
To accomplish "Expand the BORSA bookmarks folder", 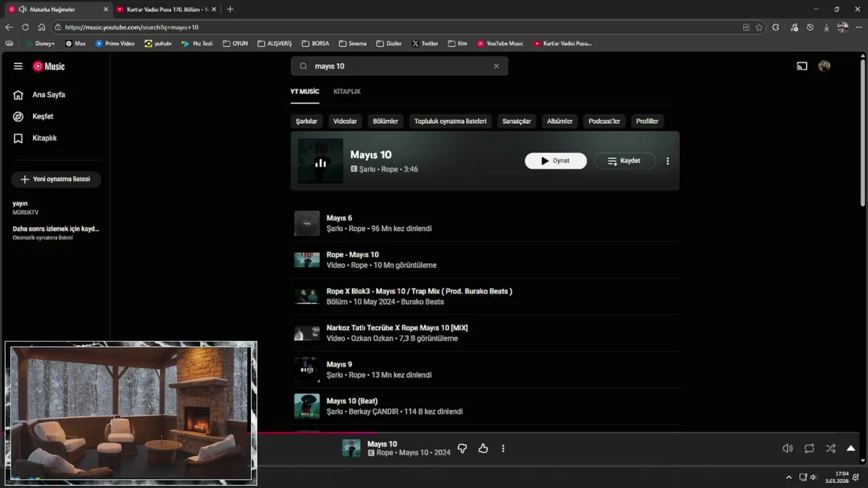I will pos(315,43).
